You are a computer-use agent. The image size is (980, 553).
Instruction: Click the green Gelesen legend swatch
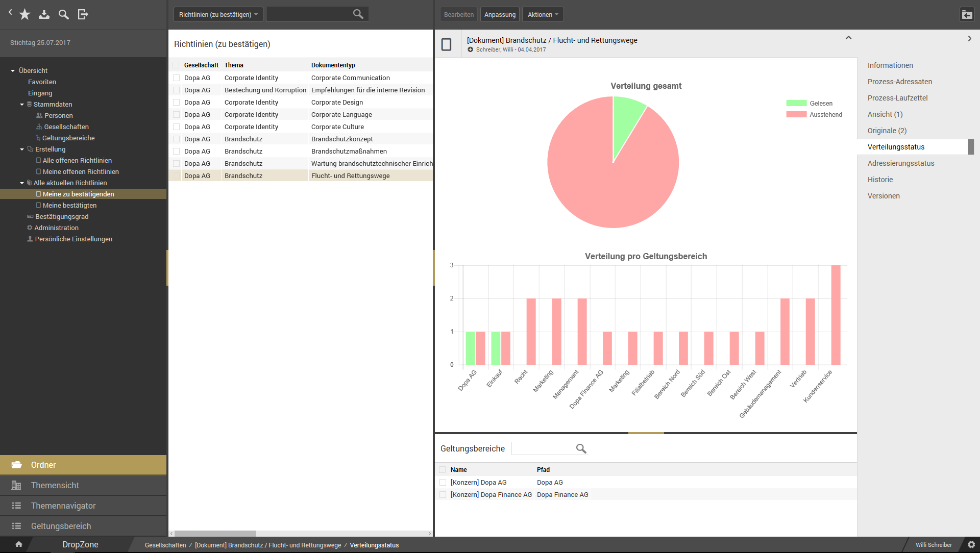(796, 103)
